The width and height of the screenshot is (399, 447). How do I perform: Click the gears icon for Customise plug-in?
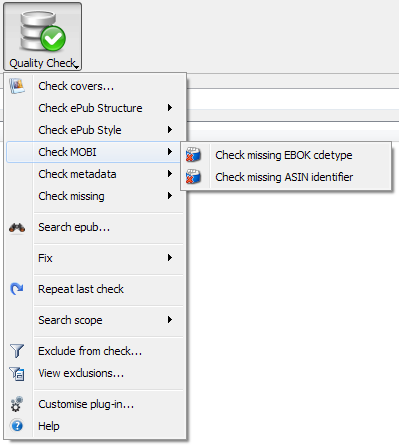[17, 404]
